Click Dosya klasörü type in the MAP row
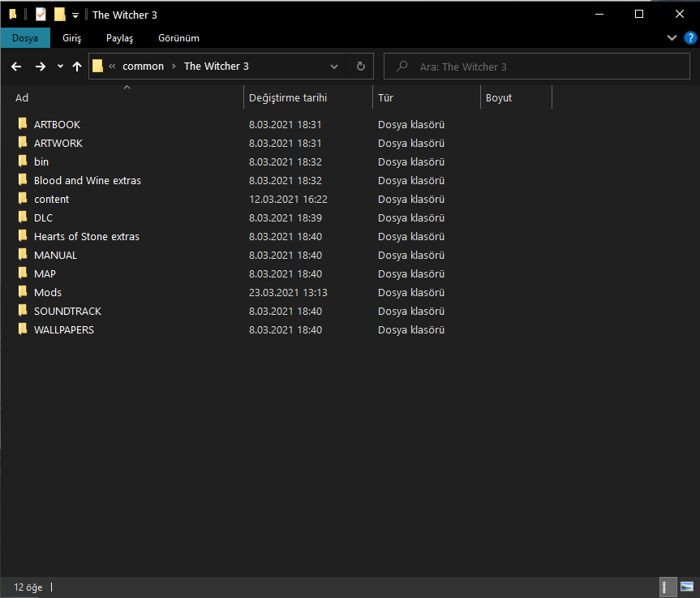Screen dimensions: 700x598 tap(411, 273)
